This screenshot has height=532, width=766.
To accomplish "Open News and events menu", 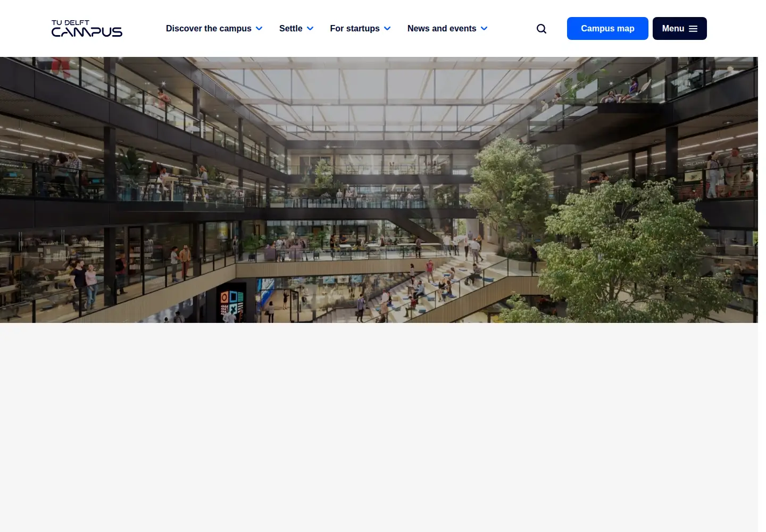I will coord(442,28).
